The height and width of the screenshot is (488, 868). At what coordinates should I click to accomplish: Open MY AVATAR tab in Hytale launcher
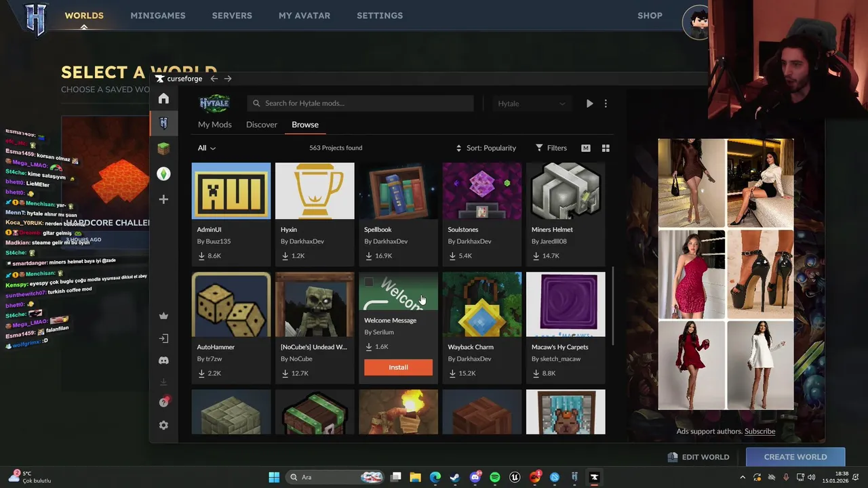pyautogui.click(x=304, y=16)
